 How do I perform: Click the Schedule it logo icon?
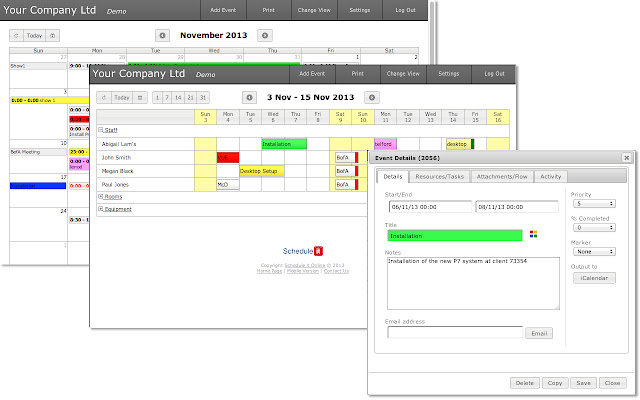[x=318, y=251]
